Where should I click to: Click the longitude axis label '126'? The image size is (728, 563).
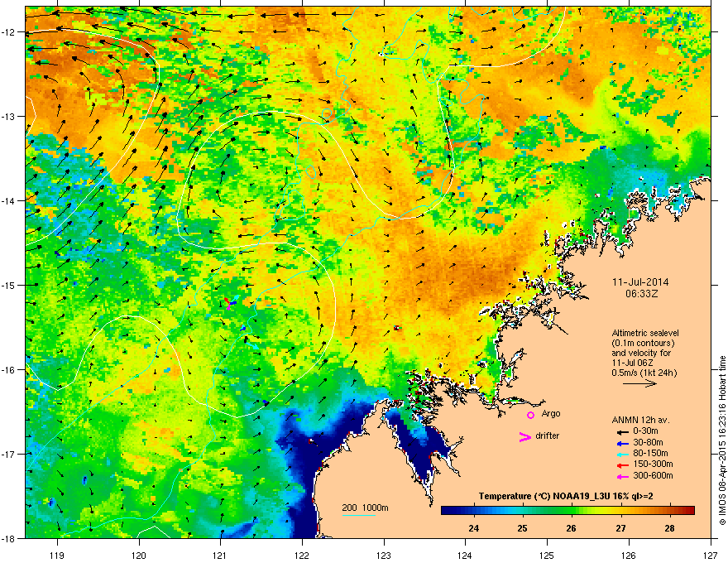[629, 555]
